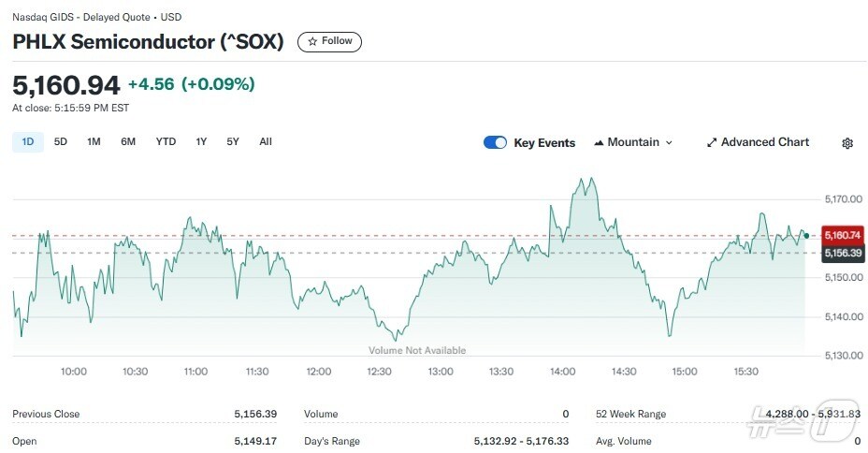Click the red 5,160.74 current price label

tap(843, 235)
